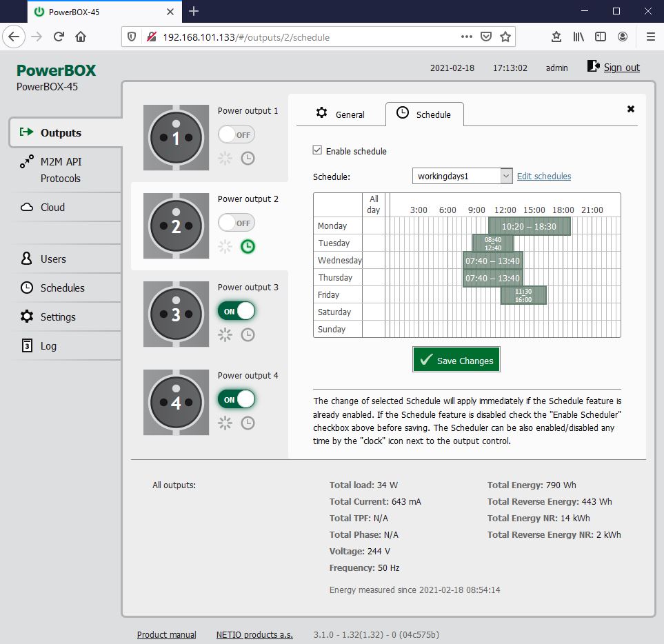This screenshot has height=644, width=664.
Task: Click the restart icon for Power output 3
Action: pos(225,335)
